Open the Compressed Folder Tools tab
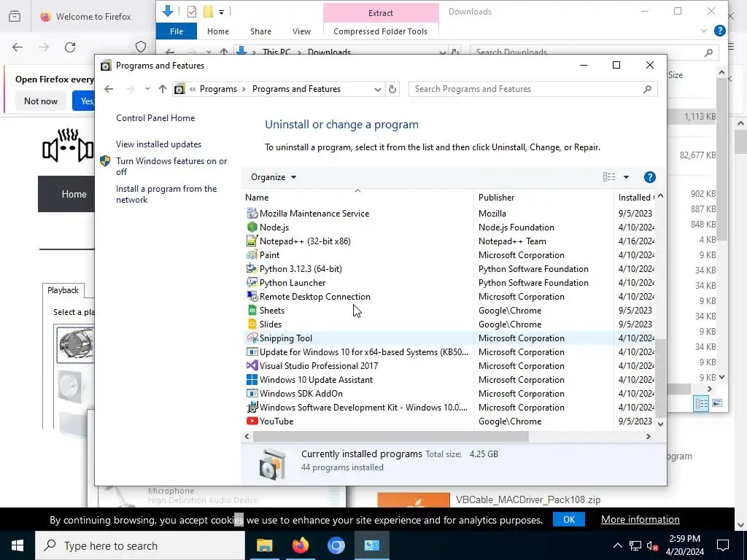Image resolution: width=747 pixels, height=560 pixels. coord(380,31)
